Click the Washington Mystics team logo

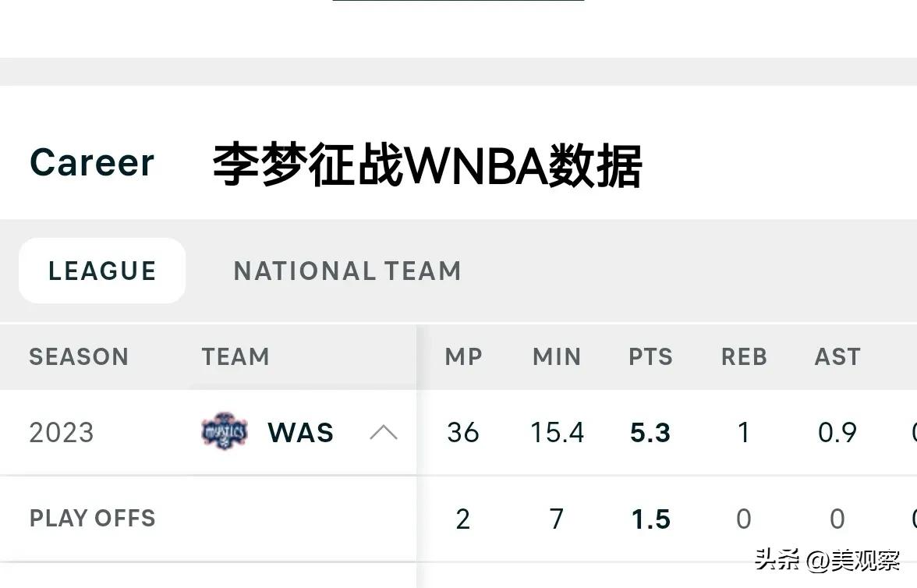pyautogui.click(x=224, y=432)
